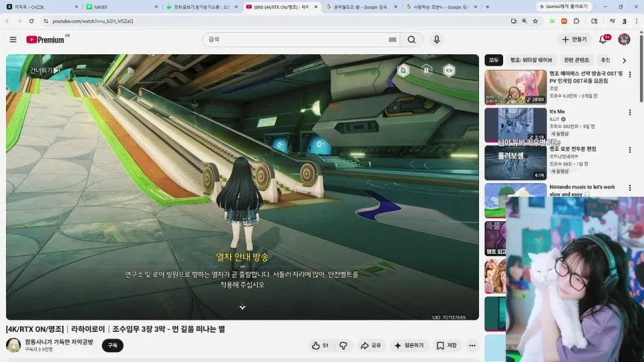Click the 질문하기 ask button
This screenshot has width=644, height=362.
[x=409, y=346]
